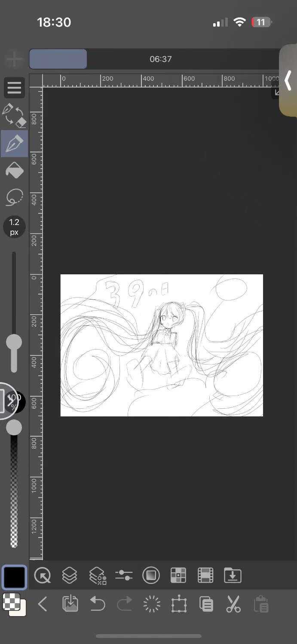Tap the back chevron in edit bar
This screenshot has width=297, height=644.
coord(42,604)
